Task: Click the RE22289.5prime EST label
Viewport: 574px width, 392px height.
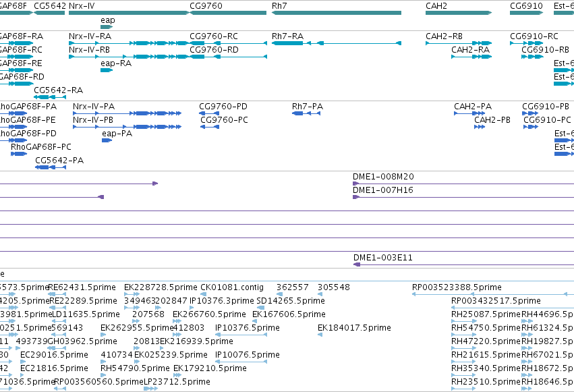Action: click(83, 301)
